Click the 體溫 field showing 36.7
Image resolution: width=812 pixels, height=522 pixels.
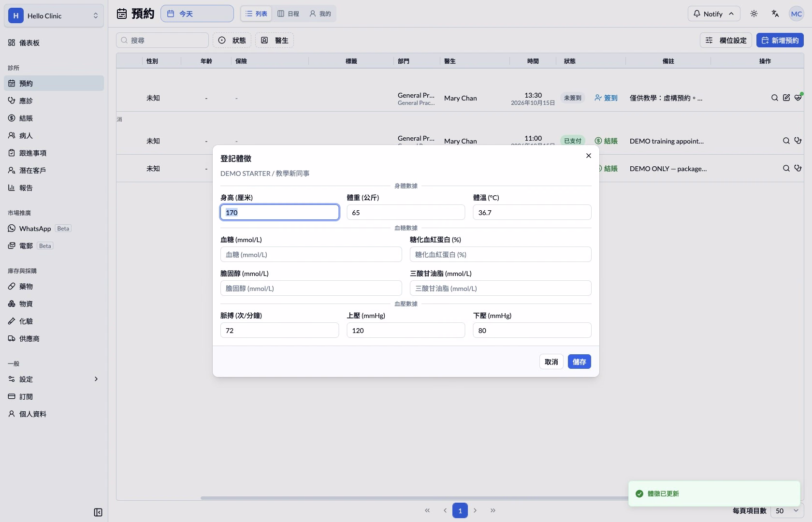click(x=532, y=212)
